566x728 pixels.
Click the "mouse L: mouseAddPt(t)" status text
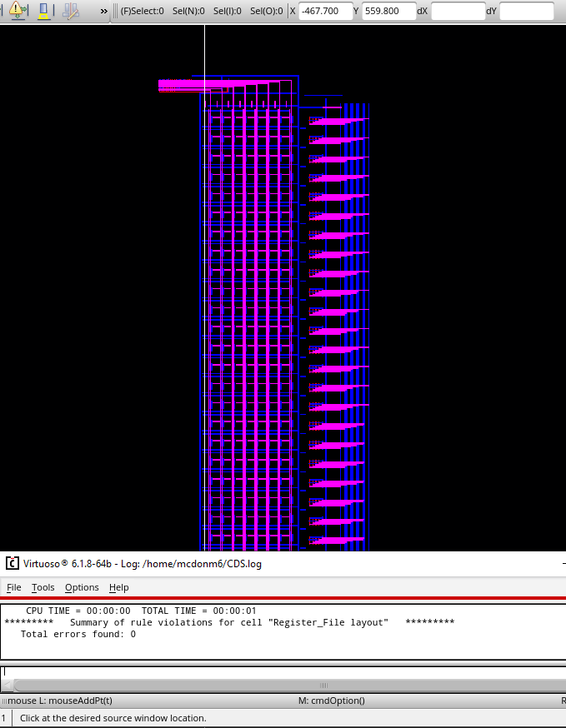point(60,701)
